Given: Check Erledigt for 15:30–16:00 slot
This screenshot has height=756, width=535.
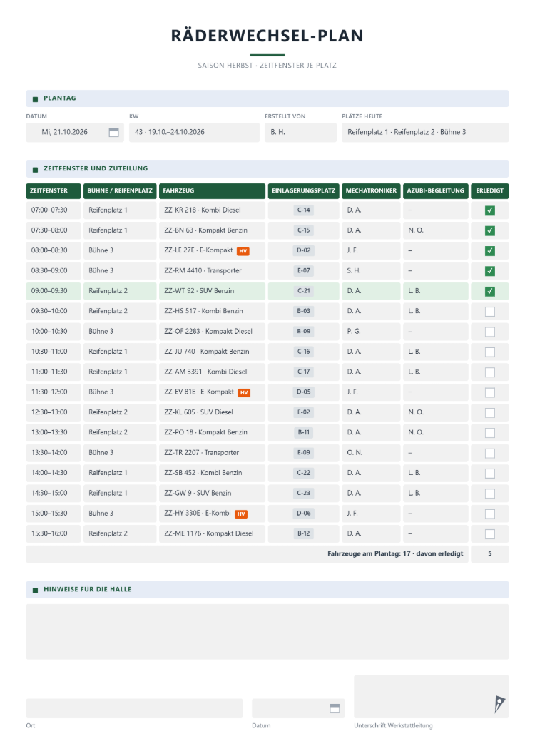Looking at the screenshot, I should (489, 534).
